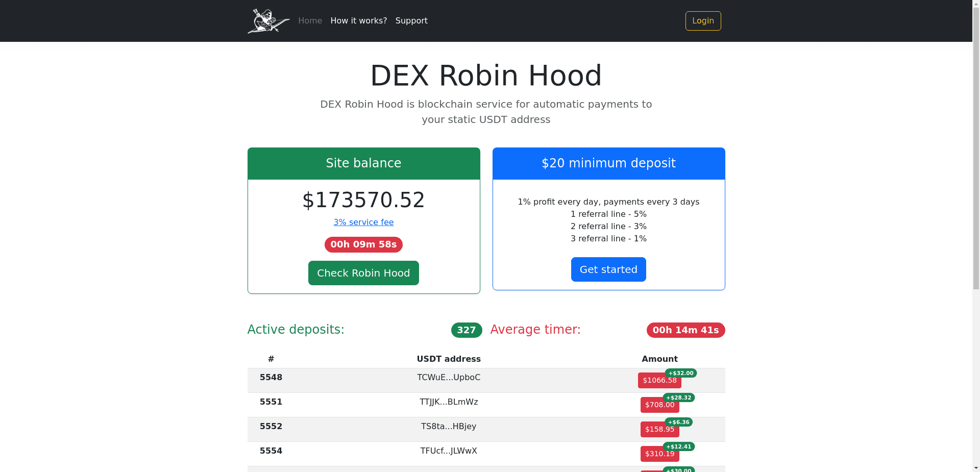Visit the Support page
The image size is (980, 472).
411,20
